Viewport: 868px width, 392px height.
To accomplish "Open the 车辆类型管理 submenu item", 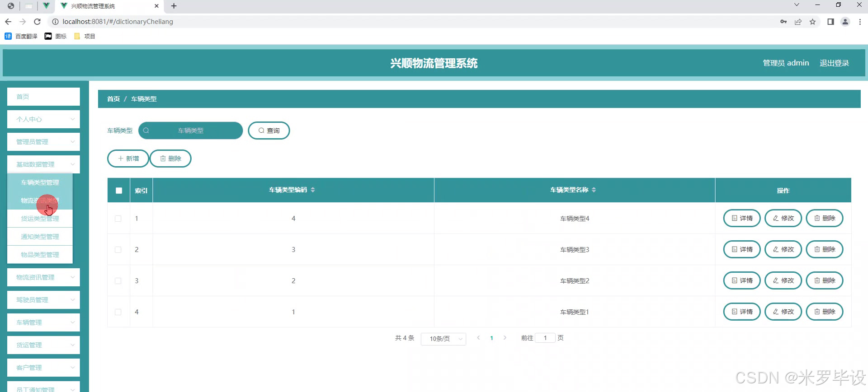I will [x=40, y=182].
